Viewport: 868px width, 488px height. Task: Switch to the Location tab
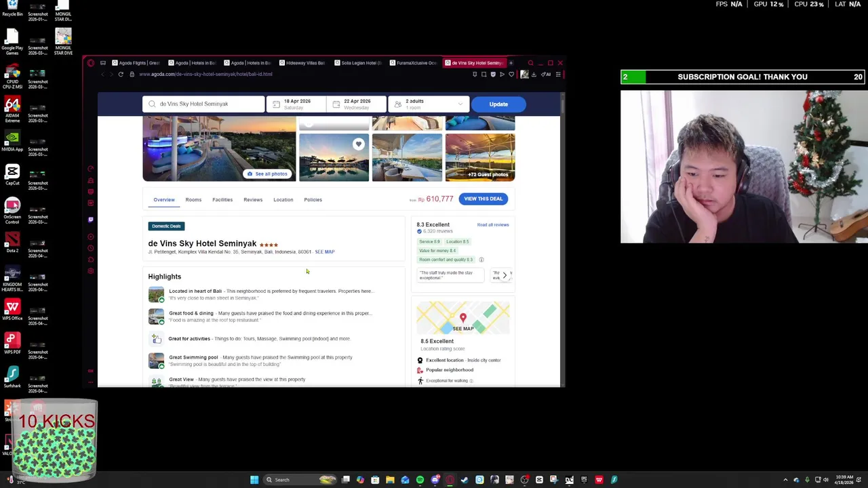(x=283, y=200)
